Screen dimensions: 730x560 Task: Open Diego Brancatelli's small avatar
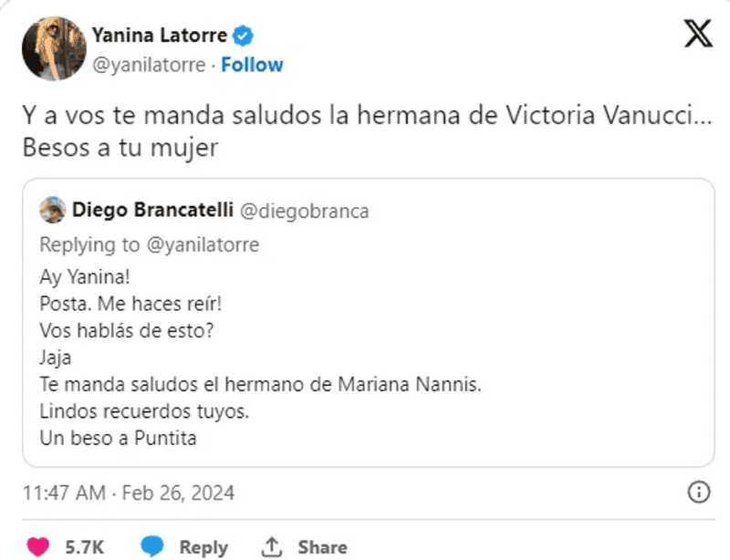point(53,211)
